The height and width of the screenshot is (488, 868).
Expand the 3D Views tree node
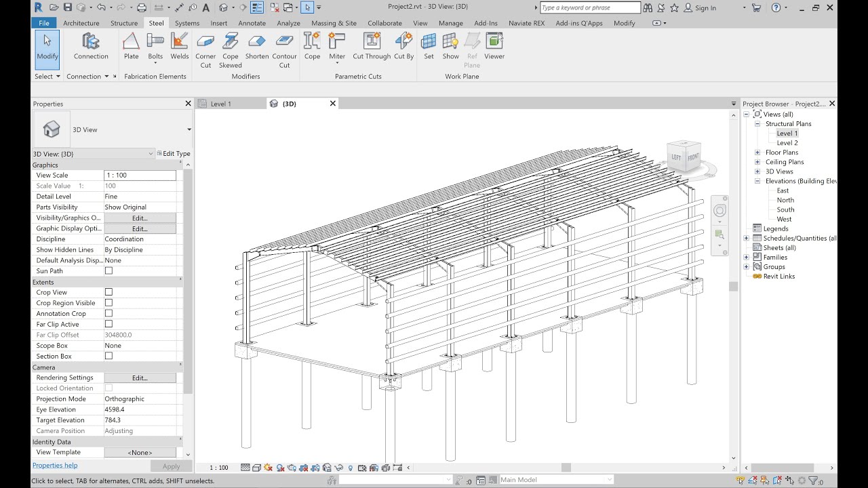[x=757, y=171]
